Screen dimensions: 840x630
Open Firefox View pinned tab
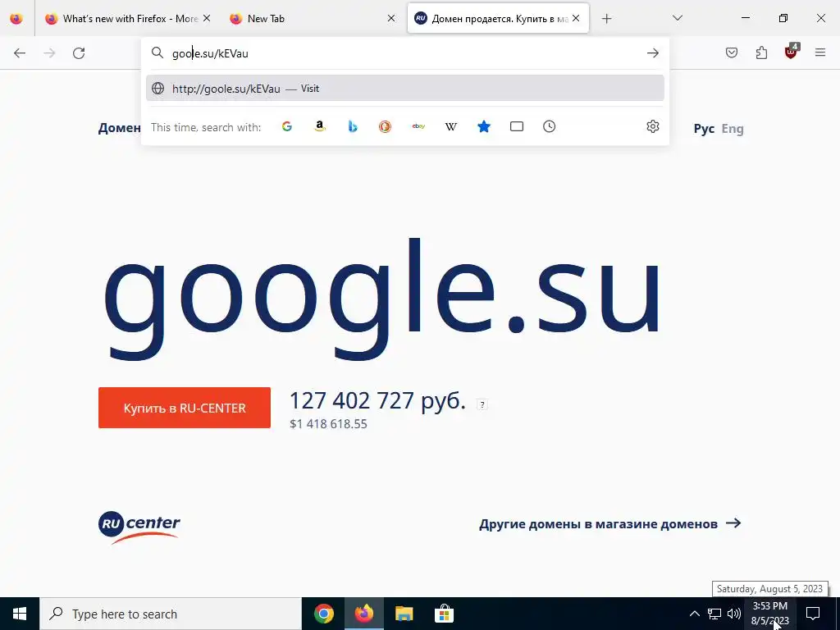(x=16, y=18)
